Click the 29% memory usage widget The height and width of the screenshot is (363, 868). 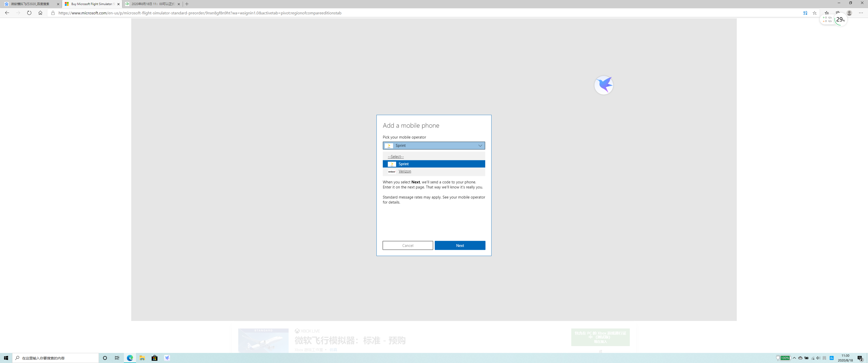tap(840, 19)
